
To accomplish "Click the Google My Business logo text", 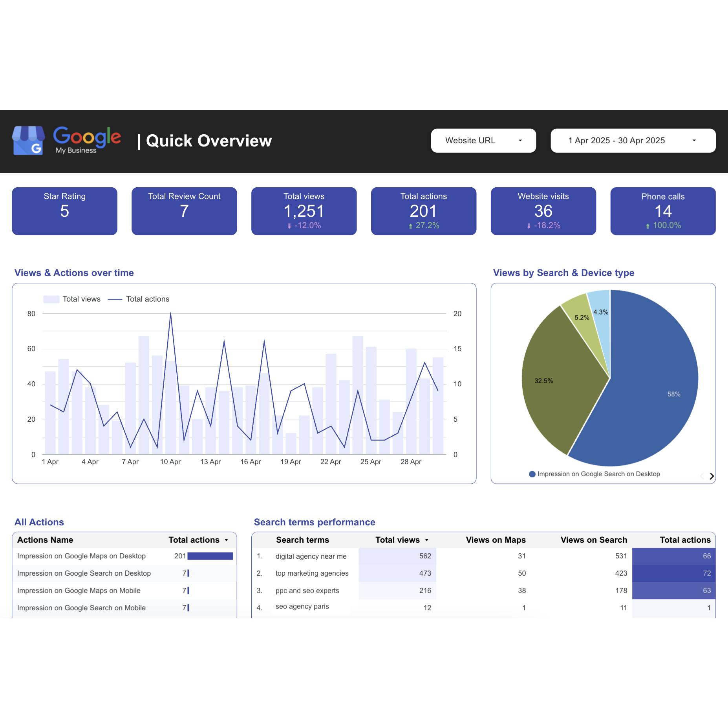I will click(x=87, y=140).
